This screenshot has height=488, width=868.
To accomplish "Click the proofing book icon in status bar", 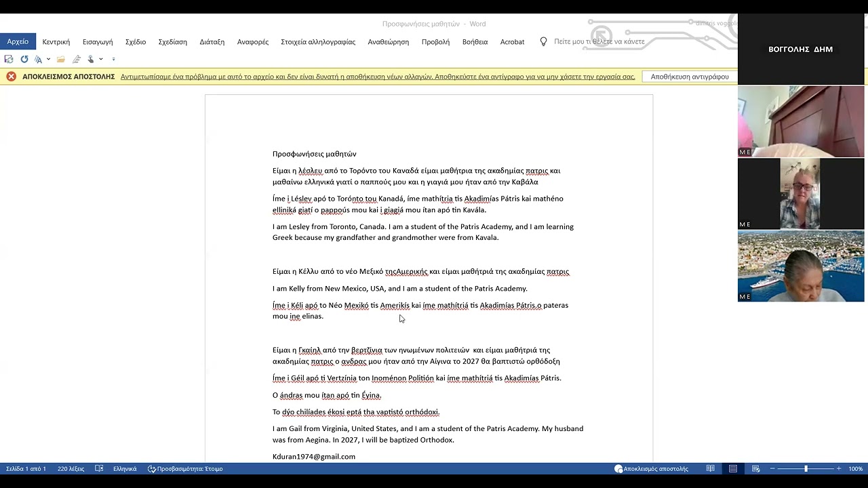I will 99,469.
